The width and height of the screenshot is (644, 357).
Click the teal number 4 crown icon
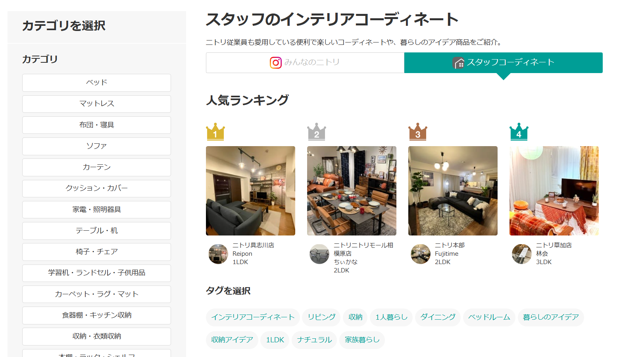pos(519,131)
